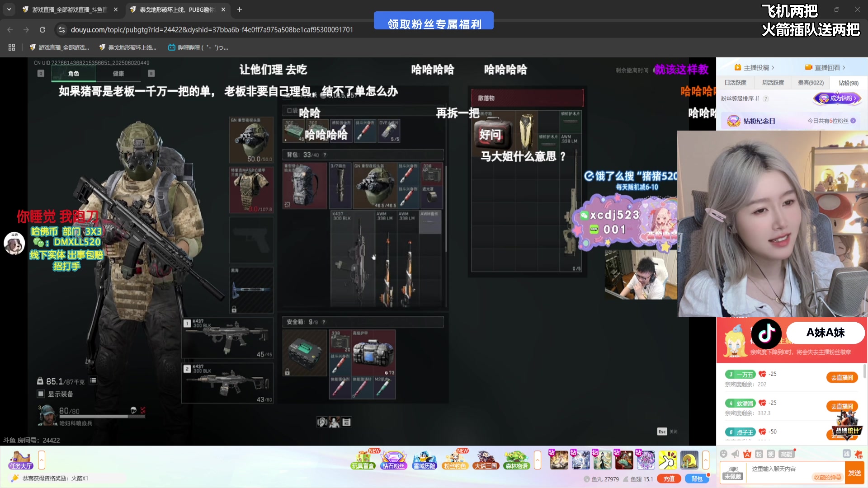This screenshot has height=488, width=868.
Task: Click the 钻粉纪念日 banner
Action: [791, 121]
